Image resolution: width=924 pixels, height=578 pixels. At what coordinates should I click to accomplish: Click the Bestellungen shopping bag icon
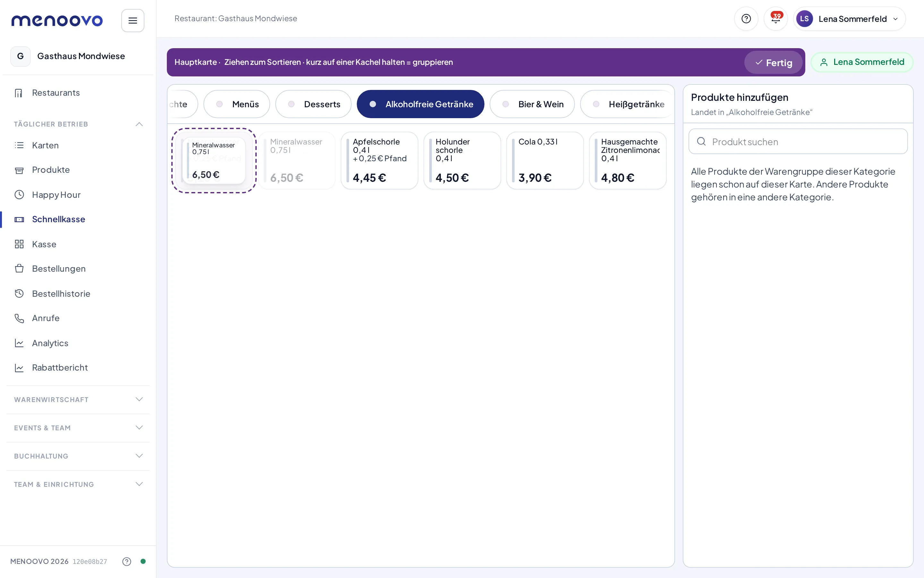[19, 268]
